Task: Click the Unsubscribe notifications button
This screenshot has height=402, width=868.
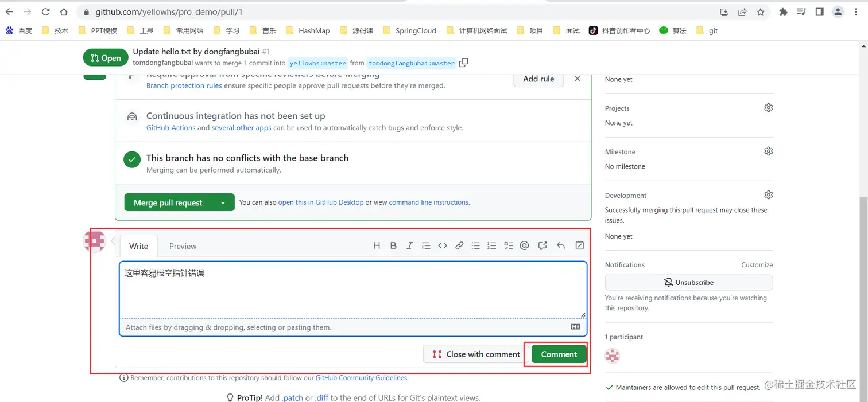Action: coord(689,282)
